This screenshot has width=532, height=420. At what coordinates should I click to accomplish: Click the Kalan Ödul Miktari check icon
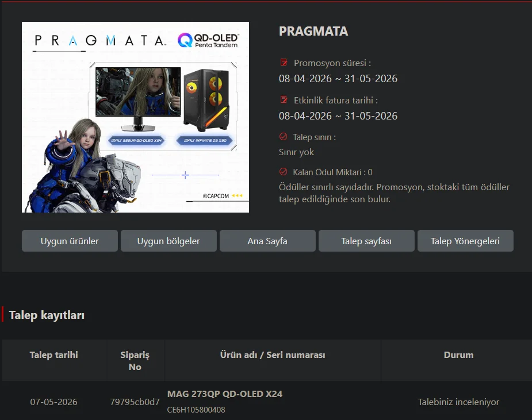tap(284, 172)
